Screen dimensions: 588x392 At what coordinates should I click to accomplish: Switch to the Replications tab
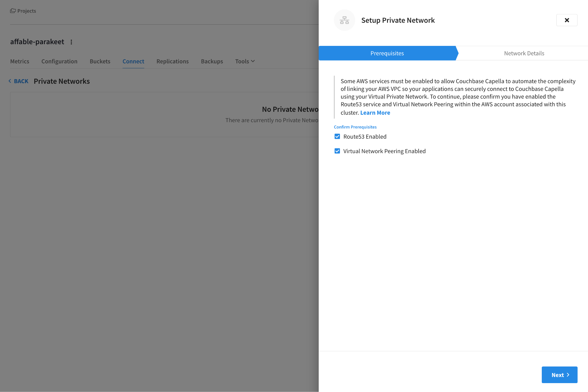coord(173,61)
